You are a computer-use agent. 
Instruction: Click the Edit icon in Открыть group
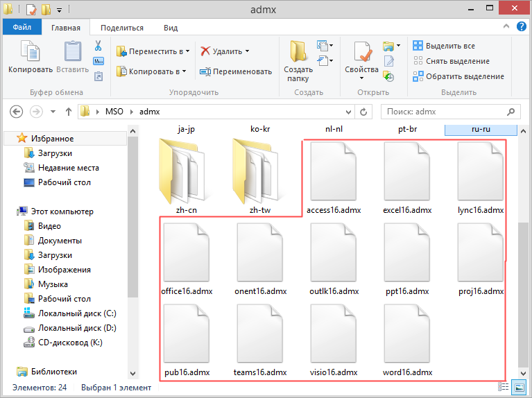[x=389, y=61]
